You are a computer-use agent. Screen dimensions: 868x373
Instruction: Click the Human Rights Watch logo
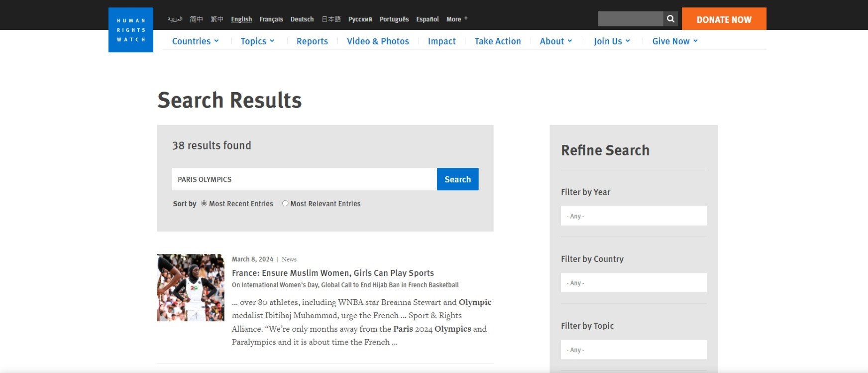pyautogui.click(x=131, y=30)
